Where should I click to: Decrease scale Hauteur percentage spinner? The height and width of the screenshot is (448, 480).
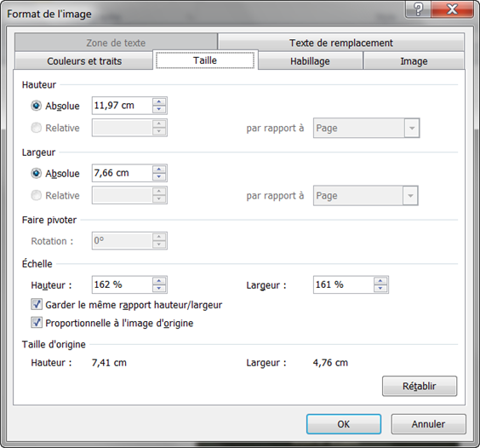click(x=159, y=289)
